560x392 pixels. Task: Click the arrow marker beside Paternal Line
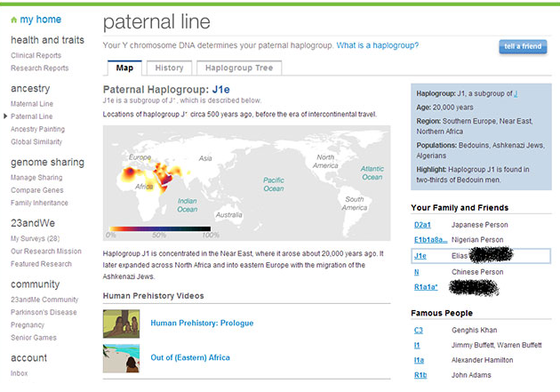click(5, 116)
